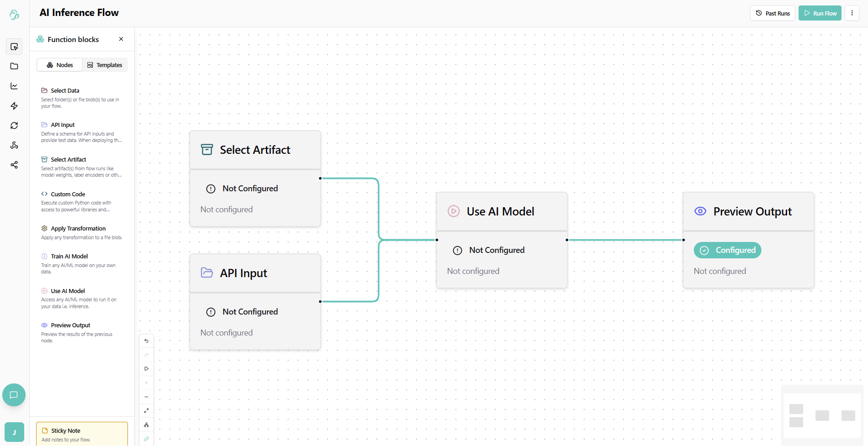Click the webhook icon in sidebar
The width and height of the screenshot is (868, 446).
[x=14, y=145]
